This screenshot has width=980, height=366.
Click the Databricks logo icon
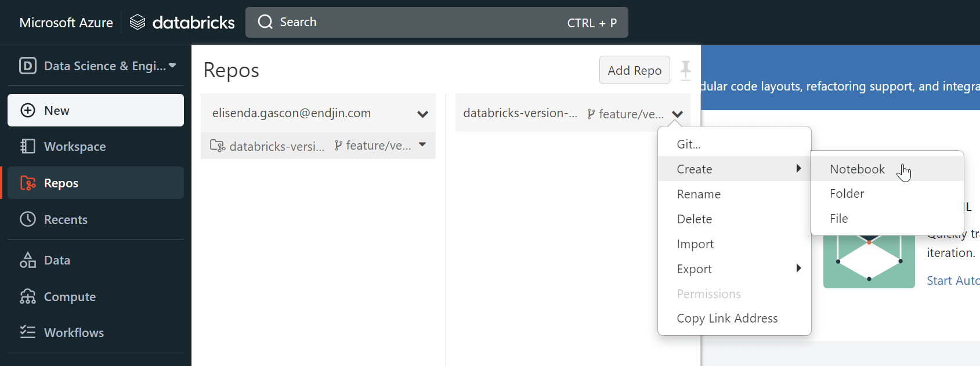click(x=138, y=23)
